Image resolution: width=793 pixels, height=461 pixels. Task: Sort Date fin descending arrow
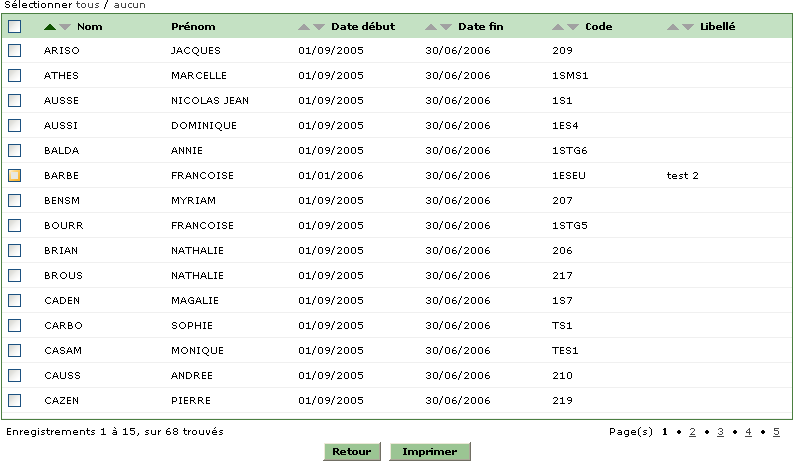point(446,27)
